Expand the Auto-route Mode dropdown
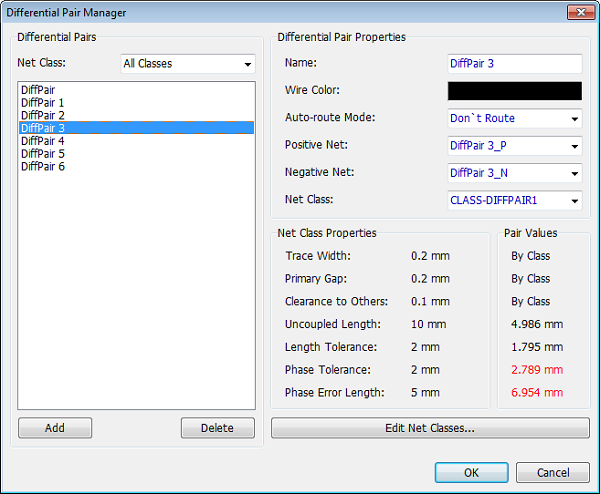The height and width of the screenshot is (494, 600). point(515,118)
